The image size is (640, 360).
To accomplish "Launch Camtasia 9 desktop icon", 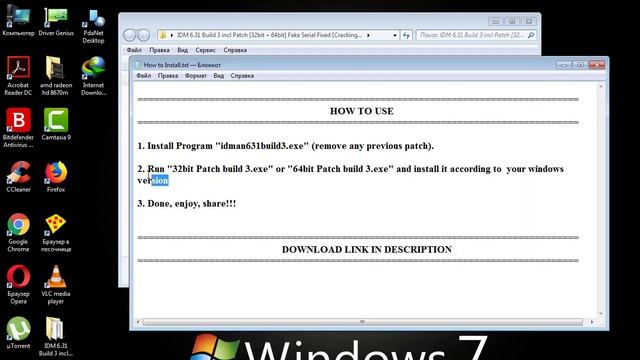I will (x=56, y=124).
